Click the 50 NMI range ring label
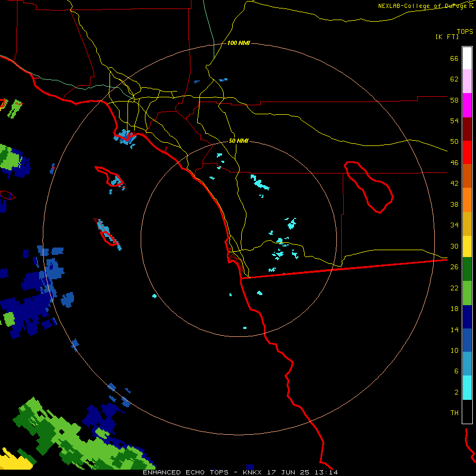This screenshot has width=476, height=476. (239, 141)
